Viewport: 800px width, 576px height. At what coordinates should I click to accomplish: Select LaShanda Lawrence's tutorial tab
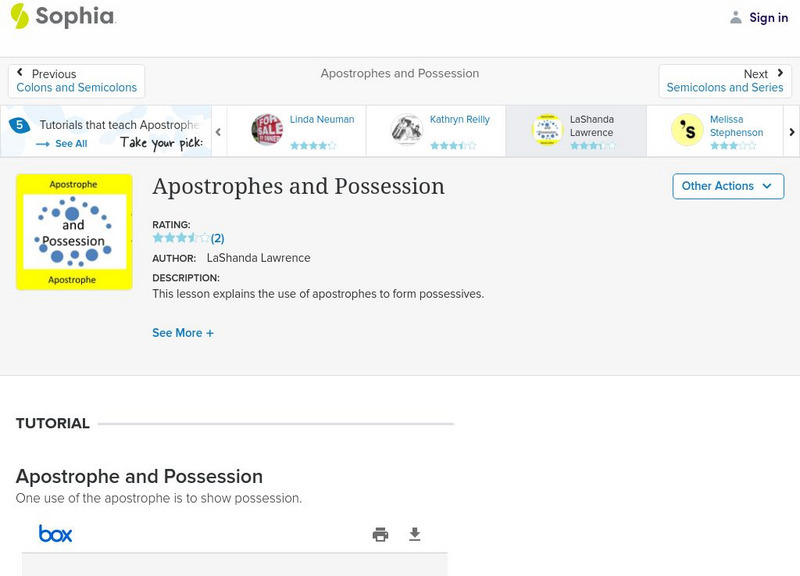click(576, 131)
